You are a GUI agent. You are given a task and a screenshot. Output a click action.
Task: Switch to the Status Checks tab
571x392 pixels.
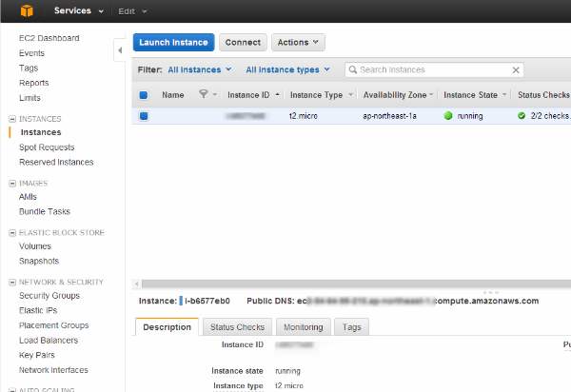(x=237, y=327)
